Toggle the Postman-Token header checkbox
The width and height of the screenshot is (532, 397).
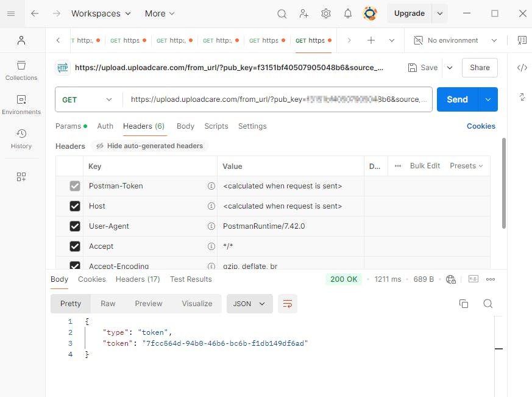click(74, 186)
